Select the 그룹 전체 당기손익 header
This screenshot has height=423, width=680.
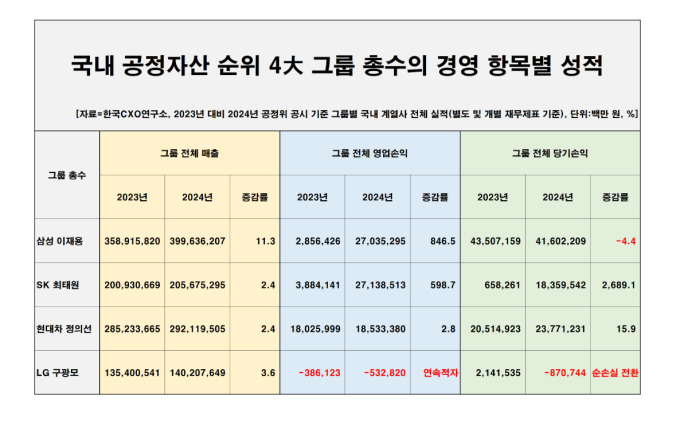pyautogui.click(x=550, y=153)
